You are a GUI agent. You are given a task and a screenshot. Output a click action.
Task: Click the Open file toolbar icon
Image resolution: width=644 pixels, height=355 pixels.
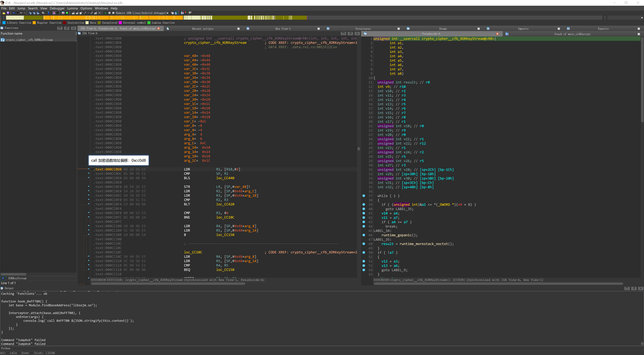(4, 13)
